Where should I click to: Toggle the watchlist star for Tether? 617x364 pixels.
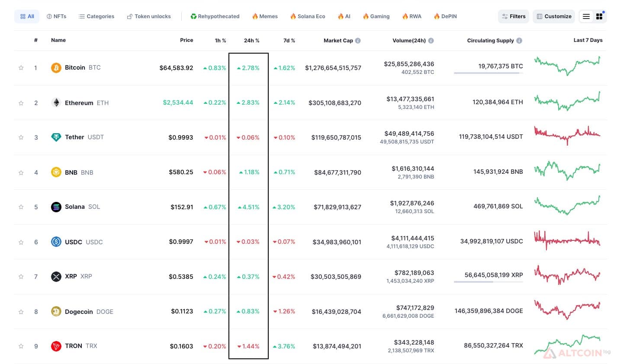coord(21,137)
